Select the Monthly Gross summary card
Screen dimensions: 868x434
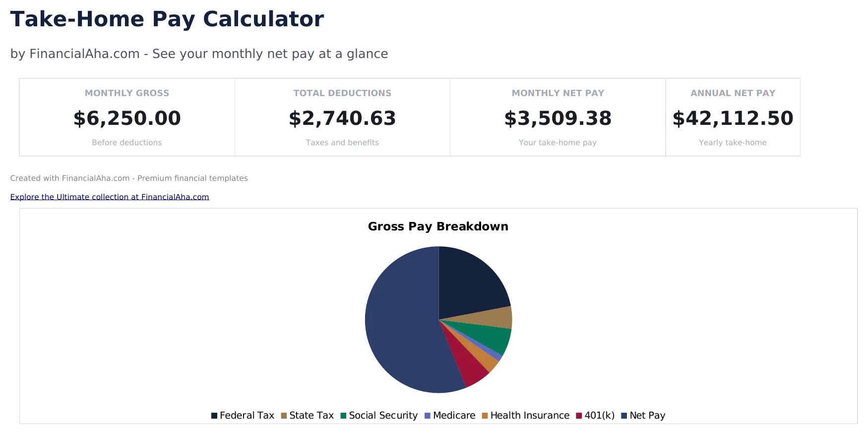(x=126, y=117)
